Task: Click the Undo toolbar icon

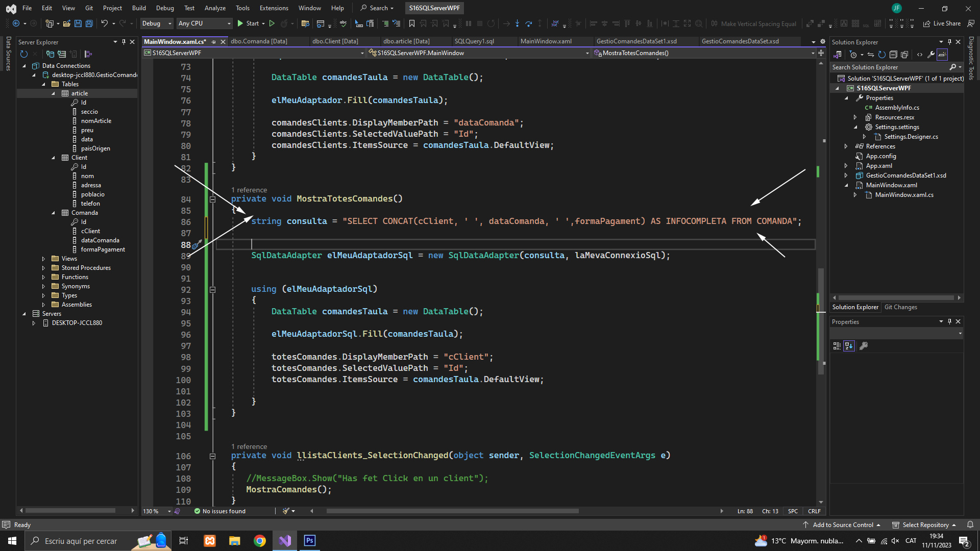Action: pyautogui.click(x=104, y=23)
